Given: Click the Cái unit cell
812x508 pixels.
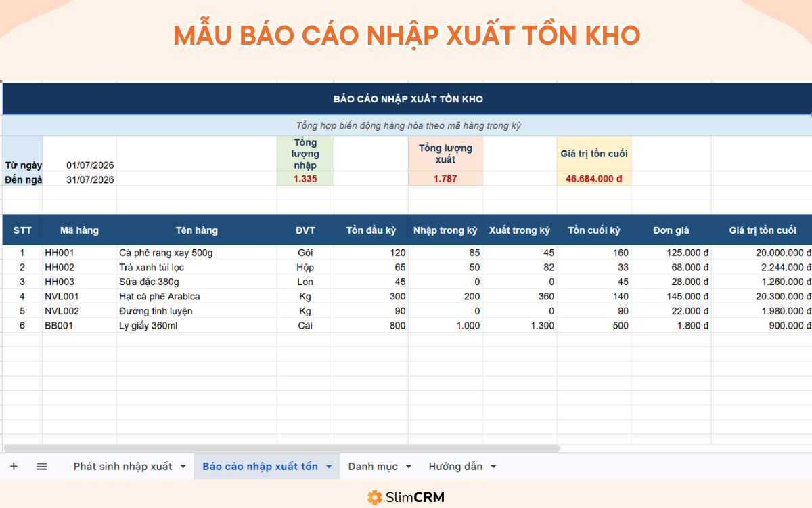Looking at the screenshot, I should point(305,326).
